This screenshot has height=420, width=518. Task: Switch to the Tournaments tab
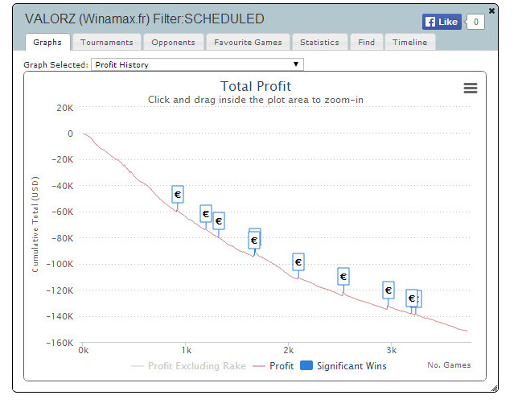tap(107, 43)
